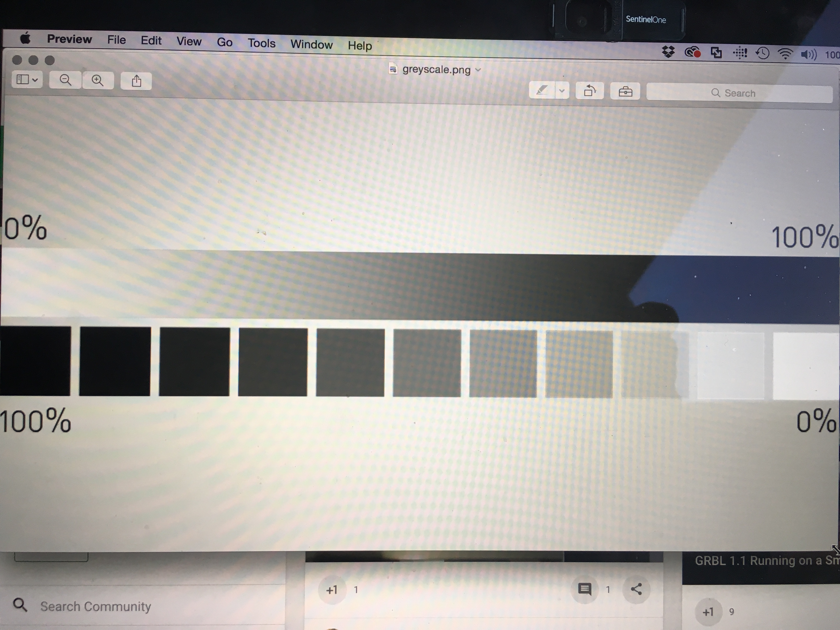This screenshot has height=630, width=840.
Task: Click the overlapping squares menu bar icon
Action: pos(716,52)
